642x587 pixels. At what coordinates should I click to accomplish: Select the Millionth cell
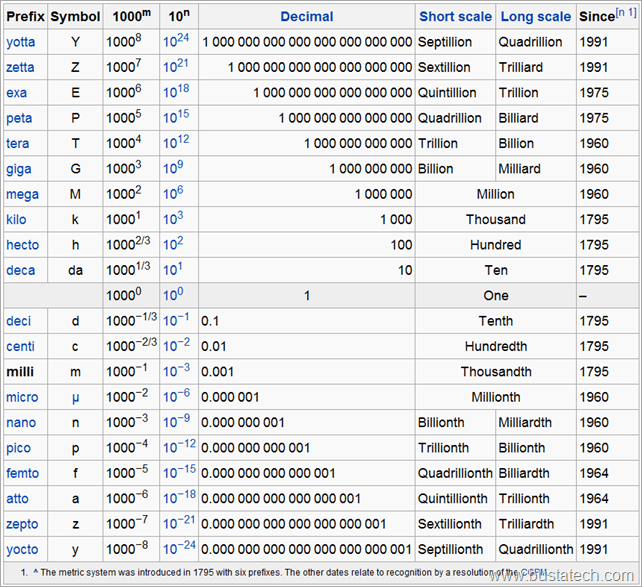click(496, 397)
